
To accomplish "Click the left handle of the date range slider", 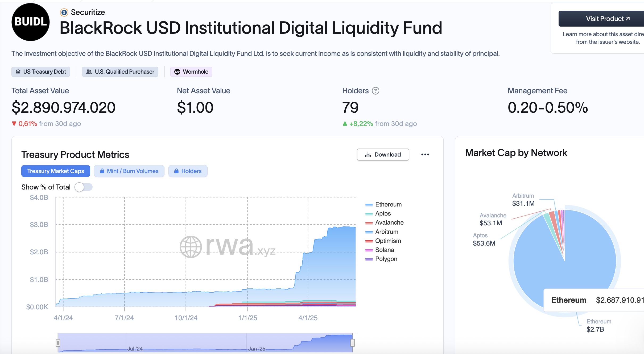I will coord(58,343).
